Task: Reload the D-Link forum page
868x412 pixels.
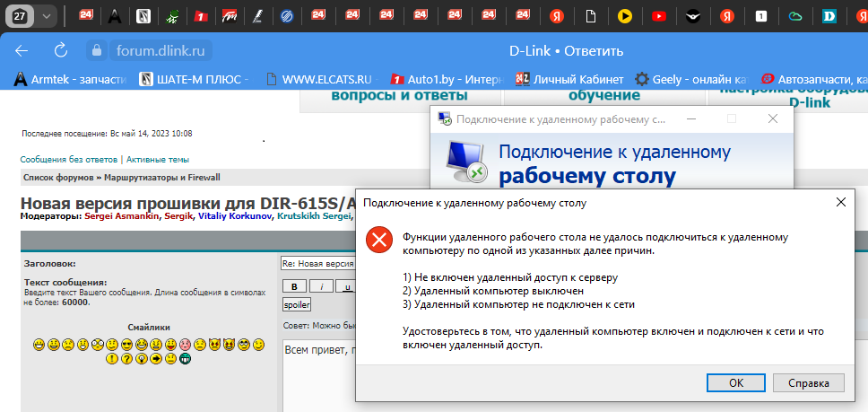Action: coord(60,51)
